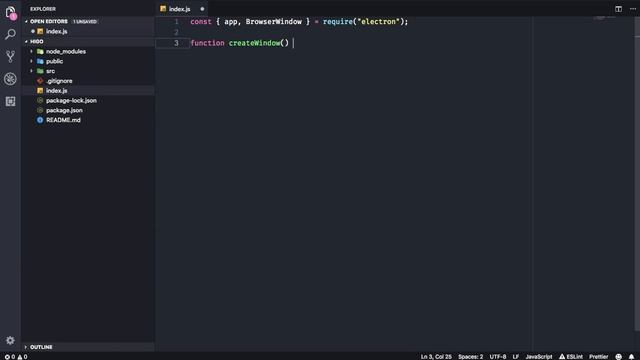The height and width of the screenshot is (360, 640).
Task: Select index.js under Open Editors
Action: tap(56, 31)
